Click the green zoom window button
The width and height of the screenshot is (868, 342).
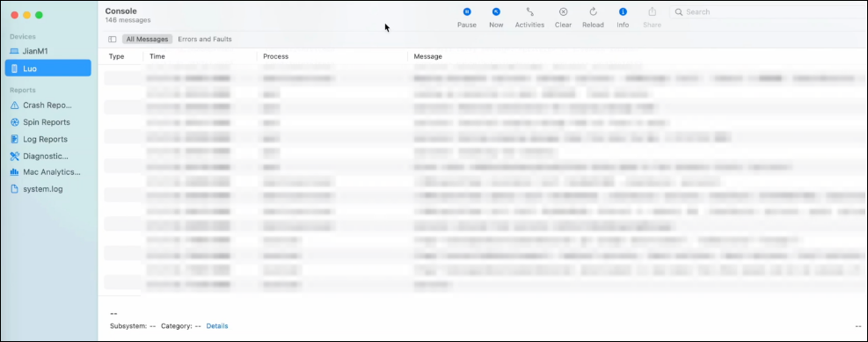click(x=39, y=15)
